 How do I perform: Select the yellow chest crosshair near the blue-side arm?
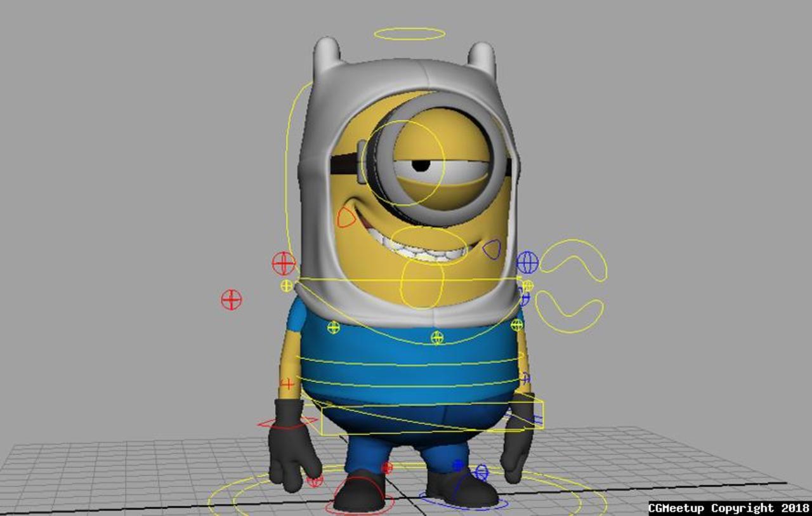pos(517,325)
